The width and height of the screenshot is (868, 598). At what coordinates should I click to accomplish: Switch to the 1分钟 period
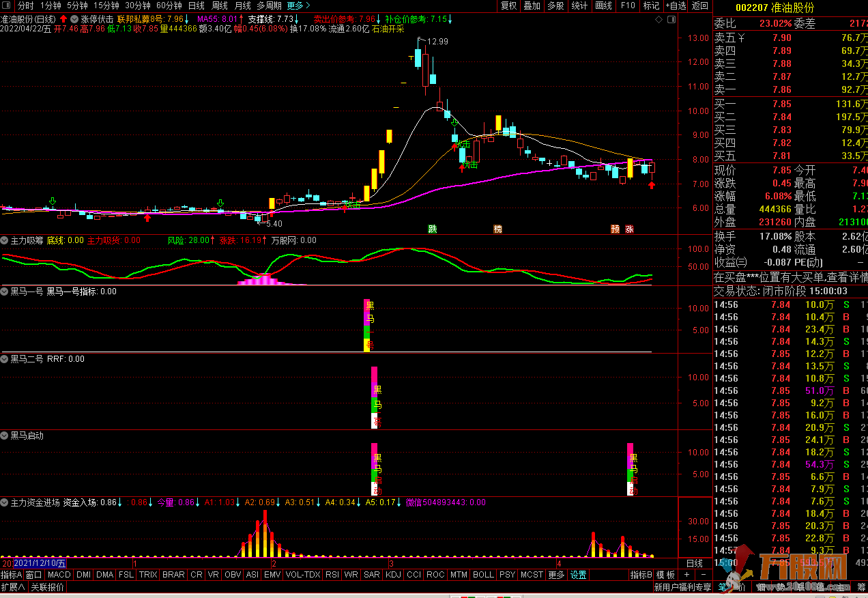point(51,5)
